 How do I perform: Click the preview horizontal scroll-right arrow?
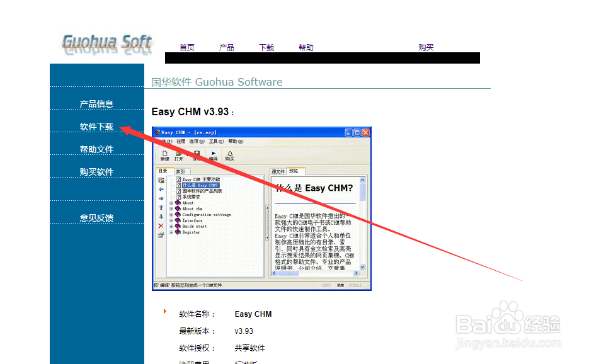[x=356, y=273]
